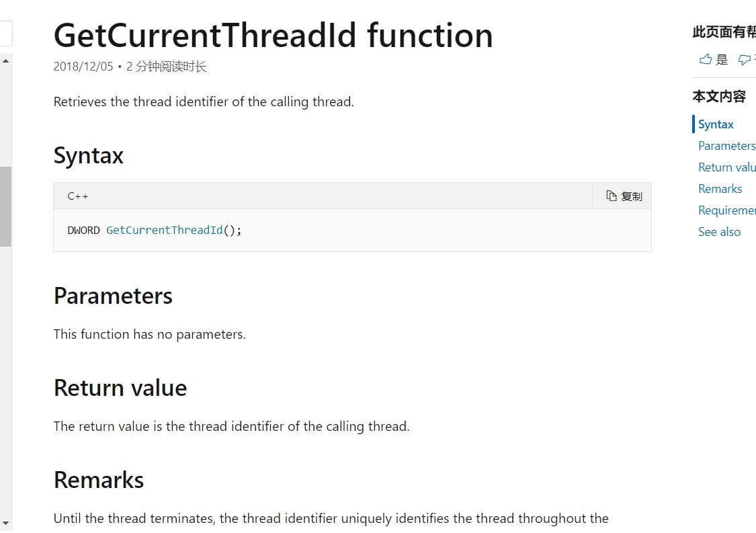Click the Remarks section heading

pyautogui.click(x=99, y=480)
